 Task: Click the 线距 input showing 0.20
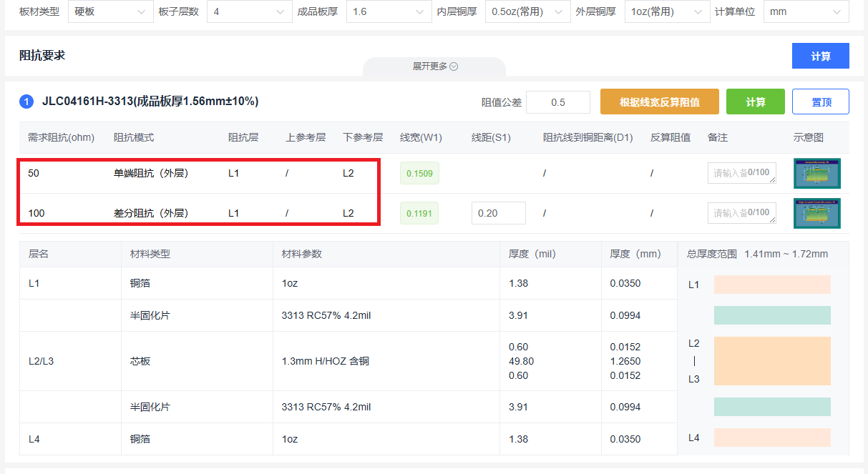point(498,213)
